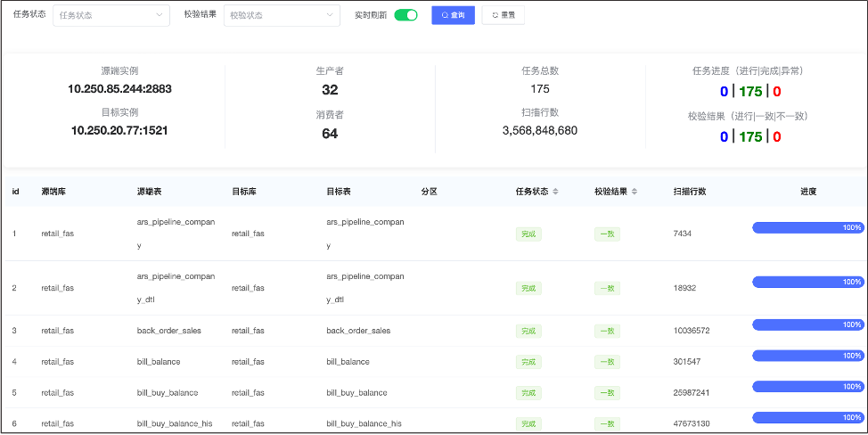The image size is (868, 435).
Task: Click green 175 count under 任务进度
Action: coord(750,91)
